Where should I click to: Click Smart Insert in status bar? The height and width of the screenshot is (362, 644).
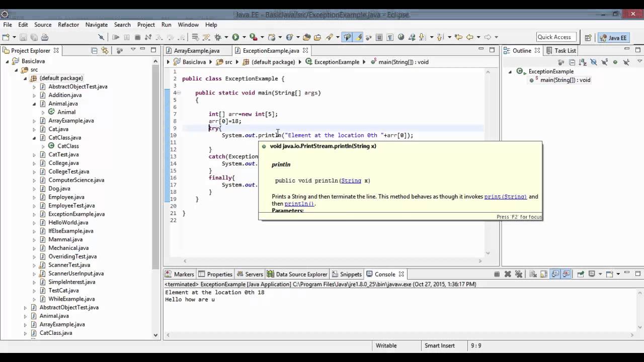(x=439, y=345)
